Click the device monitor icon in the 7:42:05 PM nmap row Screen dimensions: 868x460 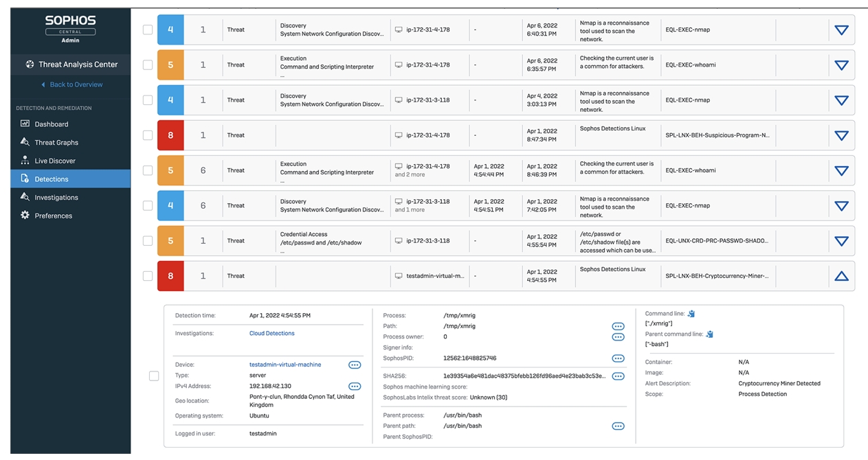[x=399, y=201]
